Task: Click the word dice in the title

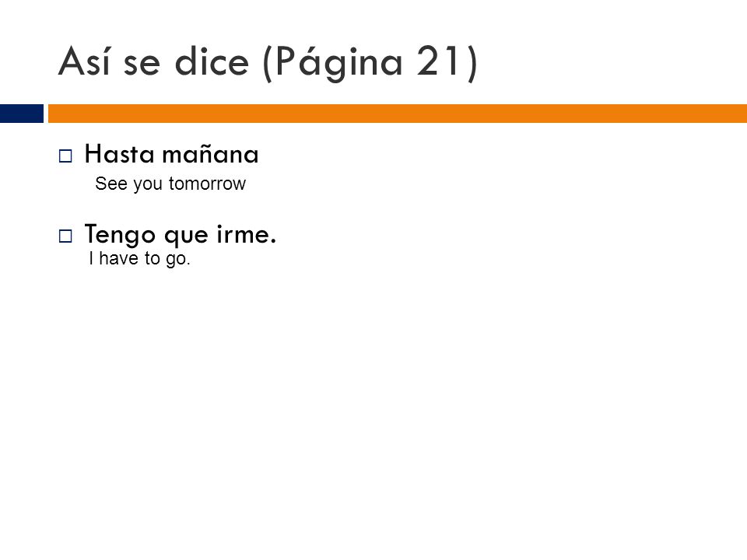Action: 212,61
